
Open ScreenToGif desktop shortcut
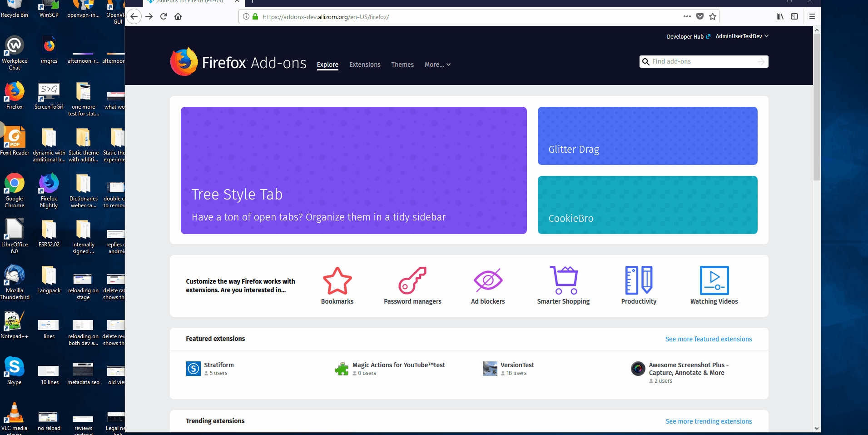click(49, 96)
